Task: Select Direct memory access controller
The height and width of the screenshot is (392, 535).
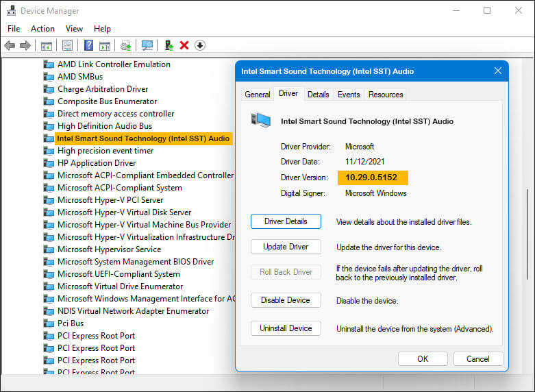Action: pyautogui.click(x=116, y=114)
